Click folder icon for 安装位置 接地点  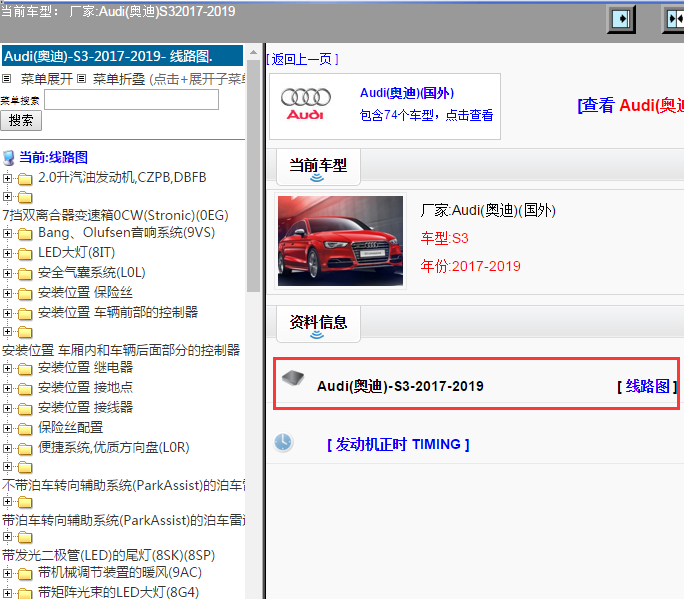coord(25,389)
